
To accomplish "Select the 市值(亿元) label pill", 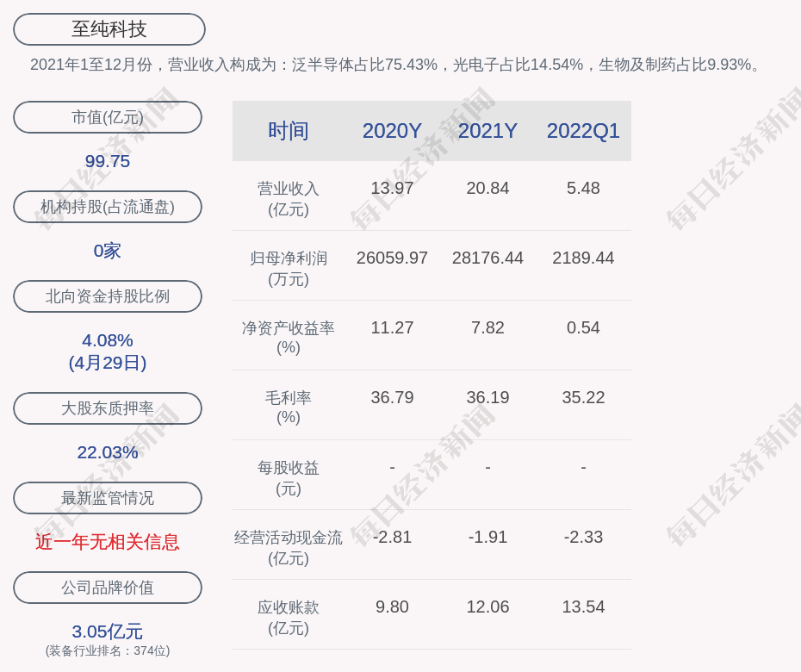I will [108, 117].
